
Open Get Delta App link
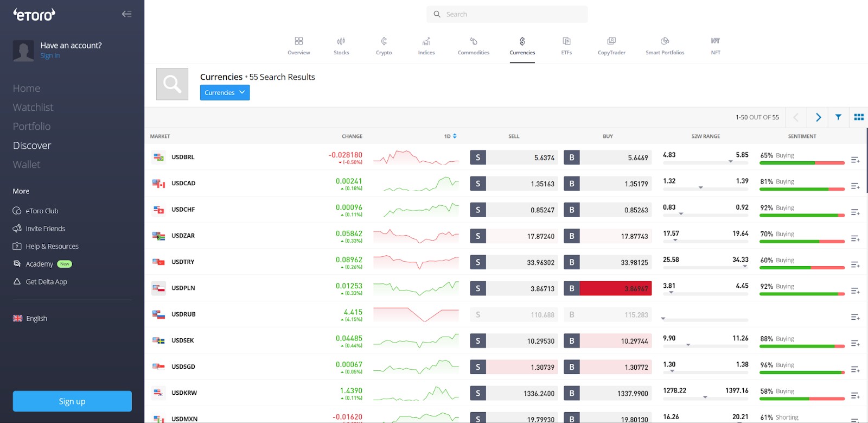coord(40,282)
